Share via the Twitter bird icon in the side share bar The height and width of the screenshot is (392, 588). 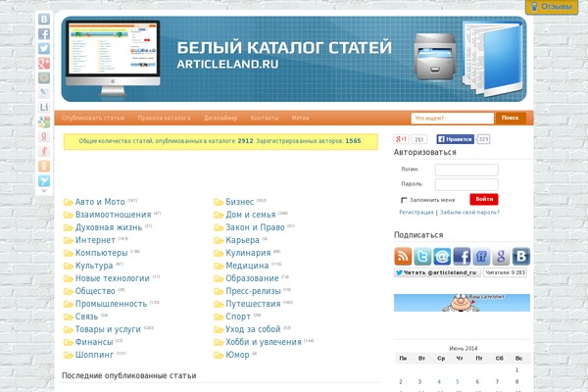click(44, 48)
